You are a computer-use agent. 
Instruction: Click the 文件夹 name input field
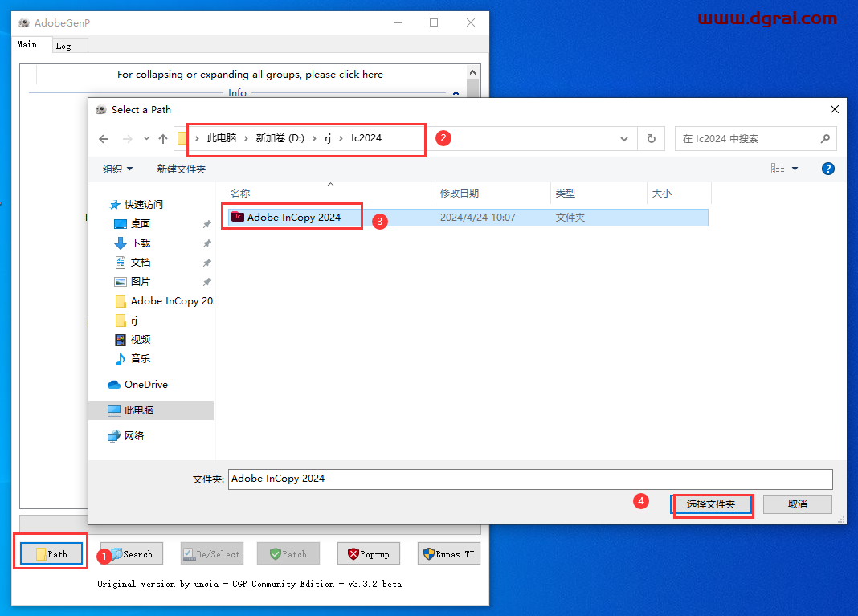530,479
